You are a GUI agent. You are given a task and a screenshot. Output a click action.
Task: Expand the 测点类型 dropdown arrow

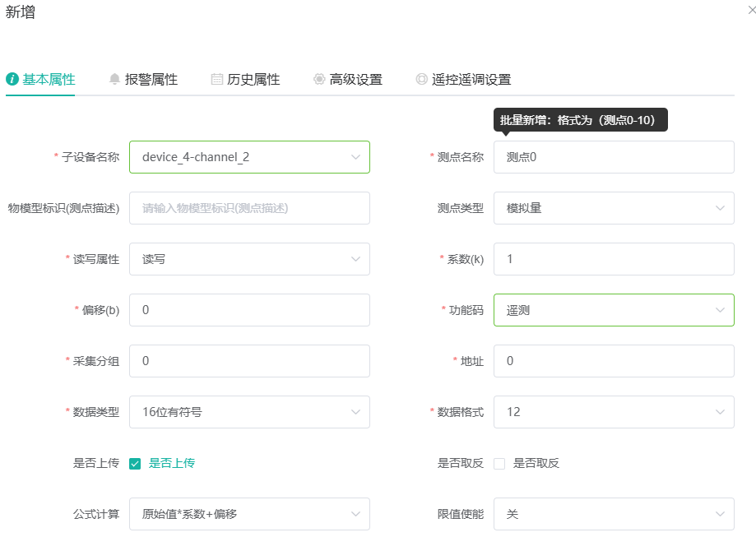(x=720, y=208)
